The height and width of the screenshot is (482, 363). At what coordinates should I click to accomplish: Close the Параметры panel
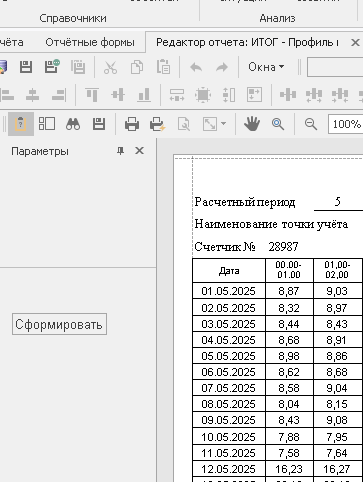139,151
